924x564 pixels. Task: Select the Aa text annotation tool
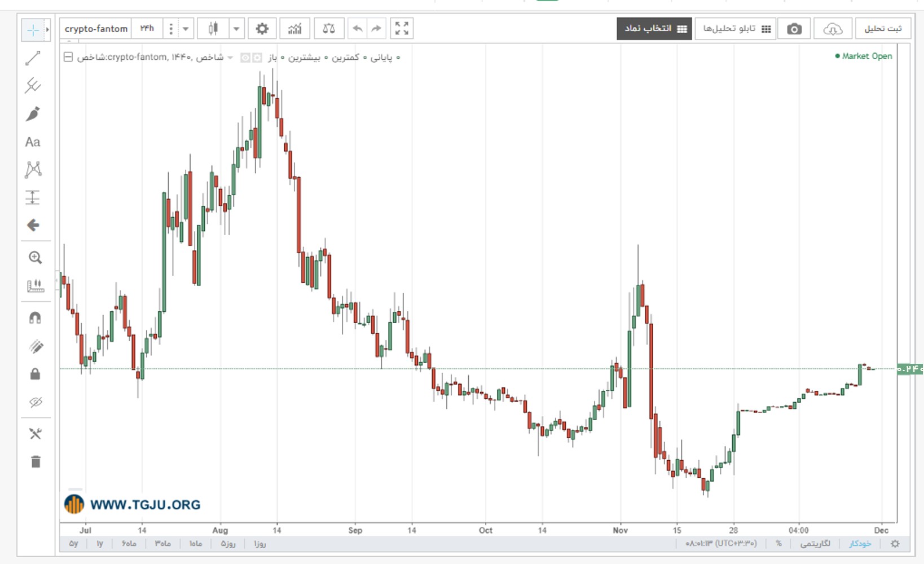coord(33,142)
